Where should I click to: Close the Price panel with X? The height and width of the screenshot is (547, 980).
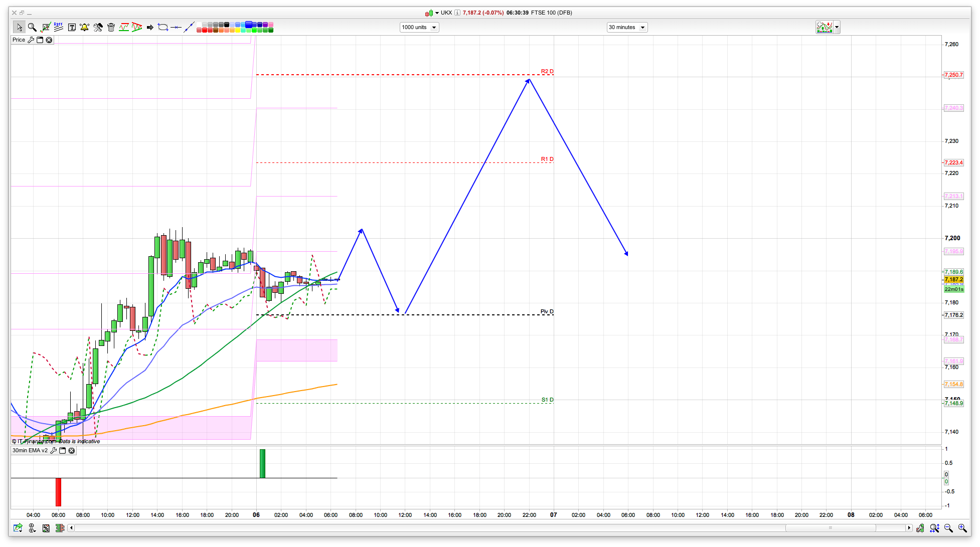[x=49, y=40]
